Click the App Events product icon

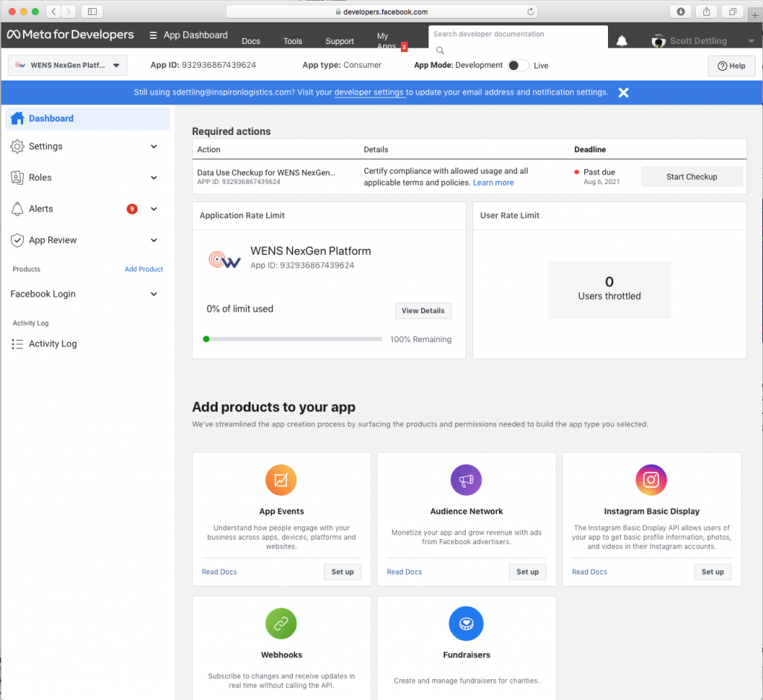[281, 480]
